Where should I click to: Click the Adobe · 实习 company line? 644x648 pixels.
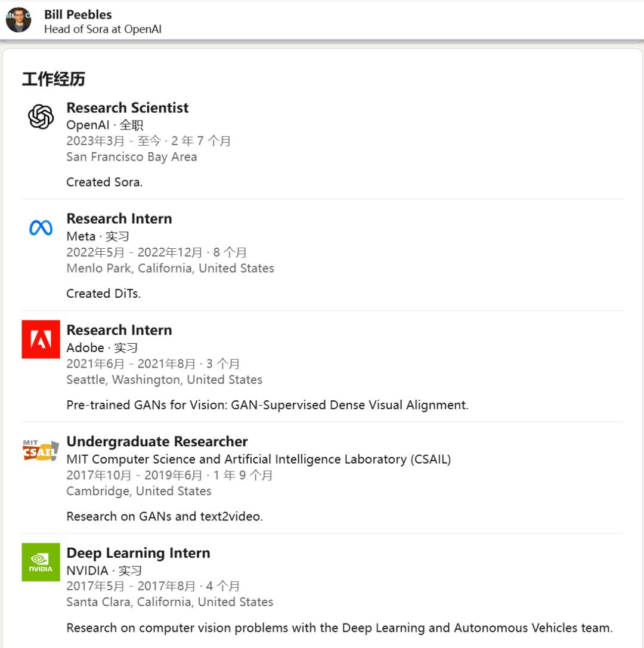102,348
